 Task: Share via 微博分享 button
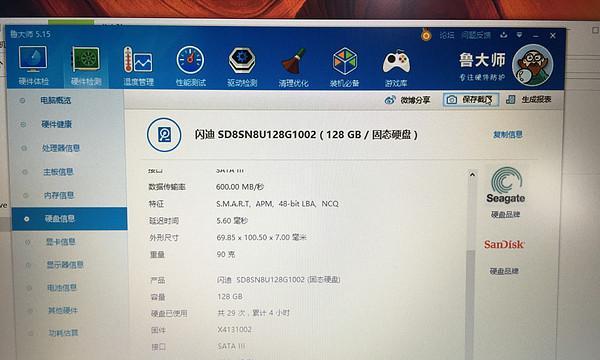[408, 100]
